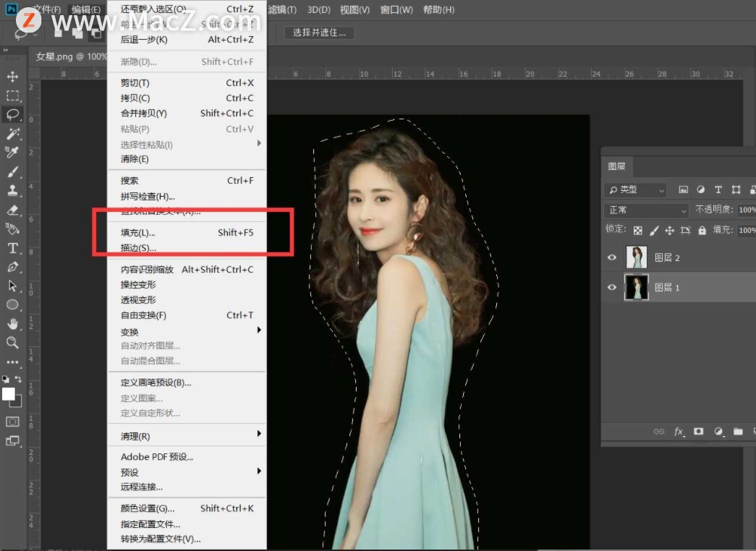
Task: Toggle lock transparent pixels
Action: [x=637, y=231]
